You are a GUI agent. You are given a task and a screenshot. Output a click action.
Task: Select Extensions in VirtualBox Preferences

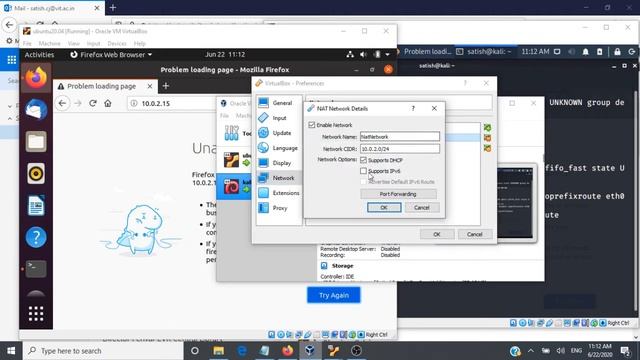(x=279, y=193)
